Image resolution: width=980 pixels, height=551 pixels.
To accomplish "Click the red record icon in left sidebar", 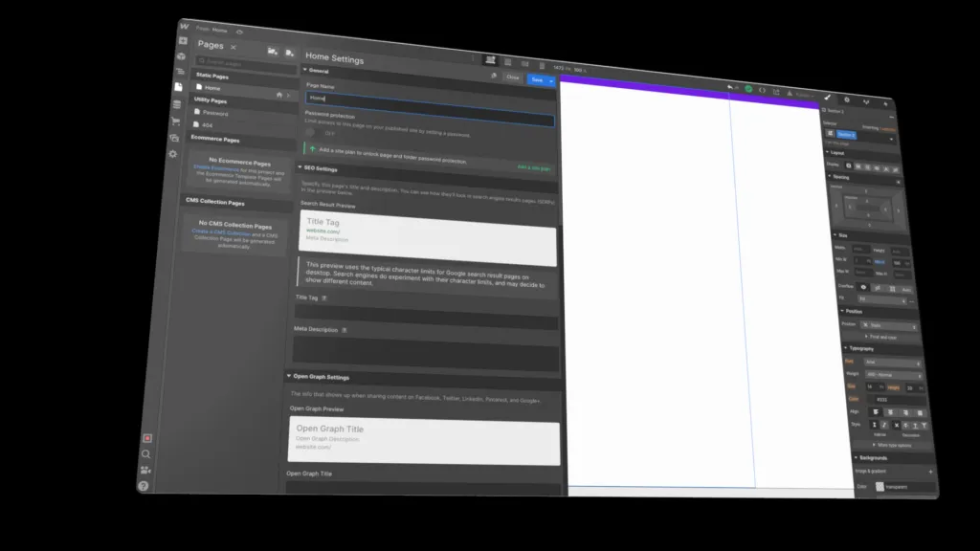I will 147,438.
